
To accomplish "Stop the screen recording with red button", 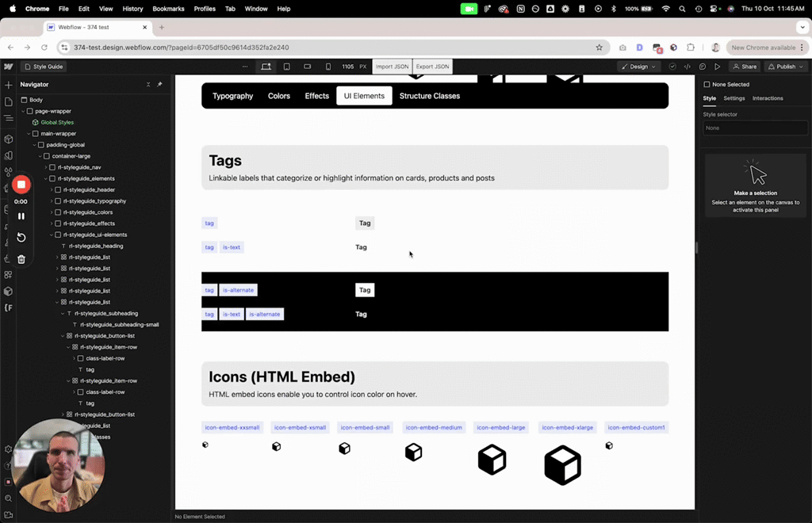I will (21, 185).
